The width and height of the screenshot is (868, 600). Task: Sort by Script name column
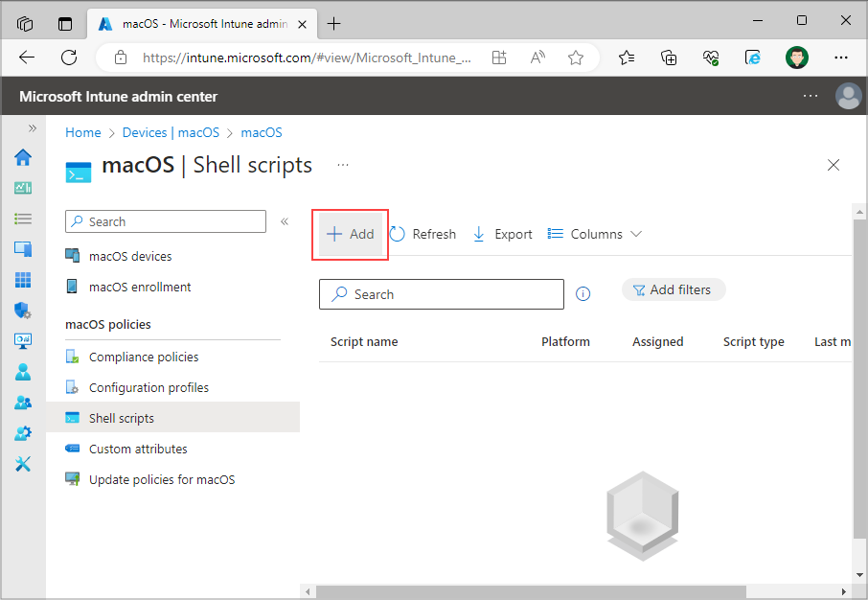[x=364, y=342]
